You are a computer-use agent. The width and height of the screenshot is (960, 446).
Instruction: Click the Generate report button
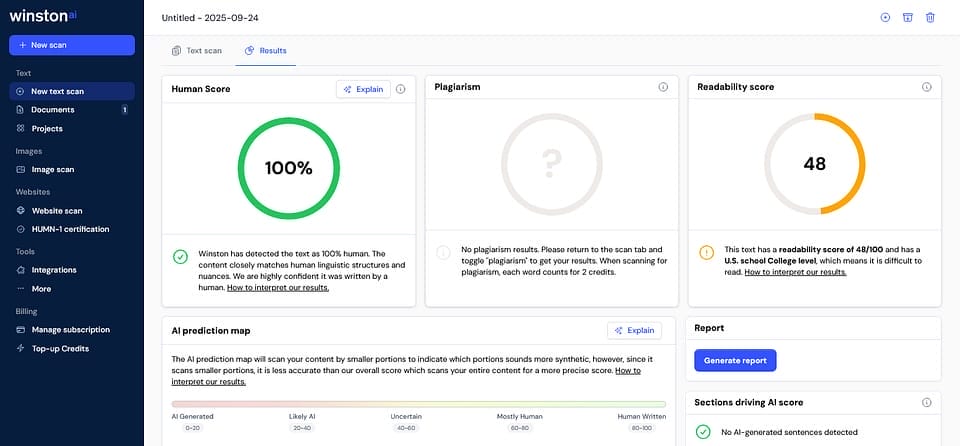735,360
